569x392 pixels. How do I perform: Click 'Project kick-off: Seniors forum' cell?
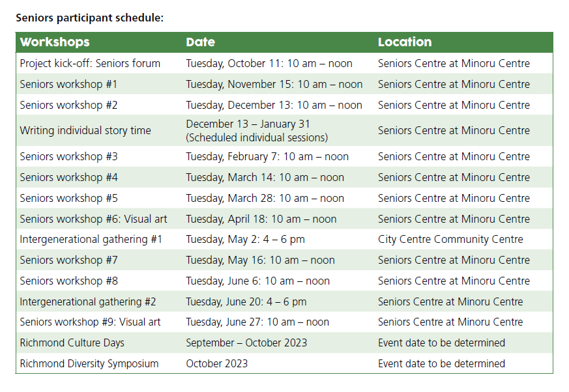coord(90,63)
